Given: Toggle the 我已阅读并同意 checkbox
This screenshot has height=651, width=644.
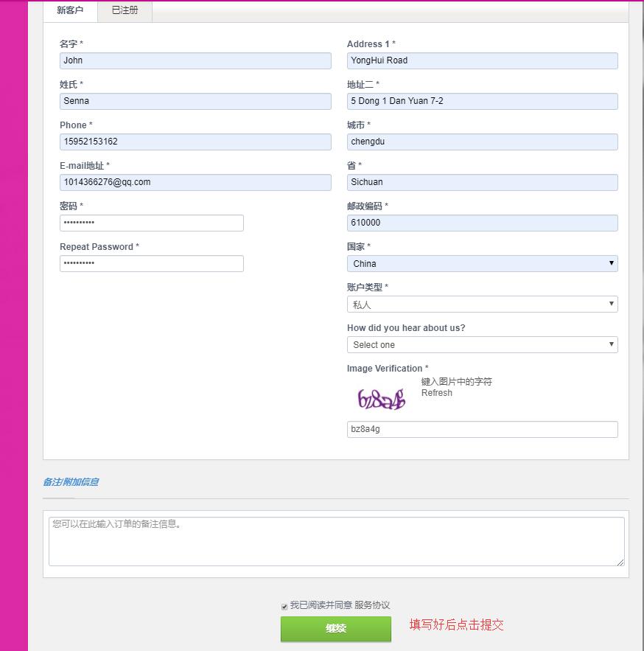Looking at the screenshot, I should pos(284,607).
